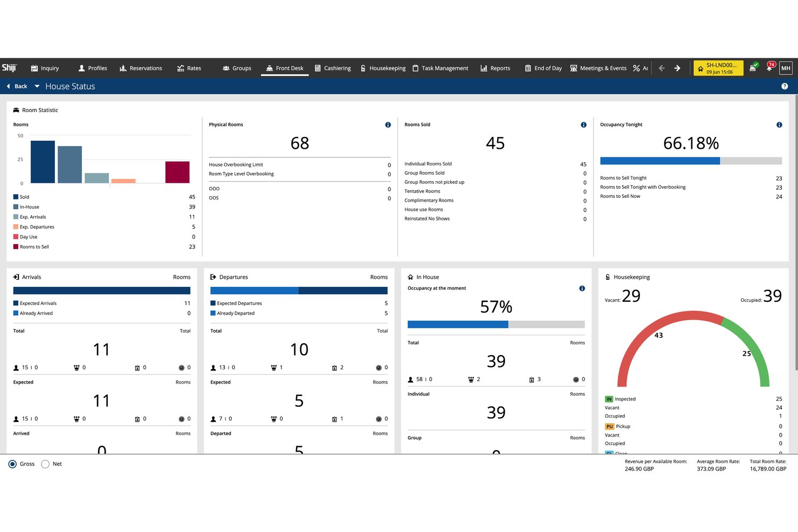Screen dimensions: 798x532
Task: Expand the dropdown caret beside House Status
Action: click(37, 86)
